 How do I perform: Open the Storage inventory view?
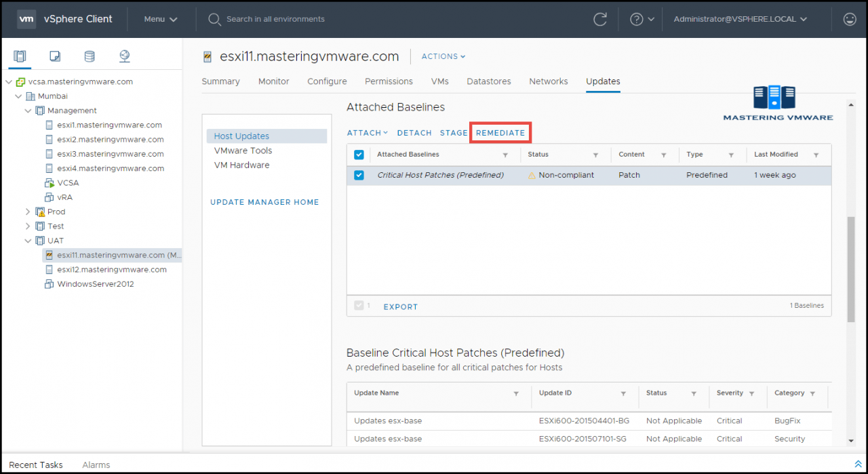pyautogui.click(x=89, y=56)
